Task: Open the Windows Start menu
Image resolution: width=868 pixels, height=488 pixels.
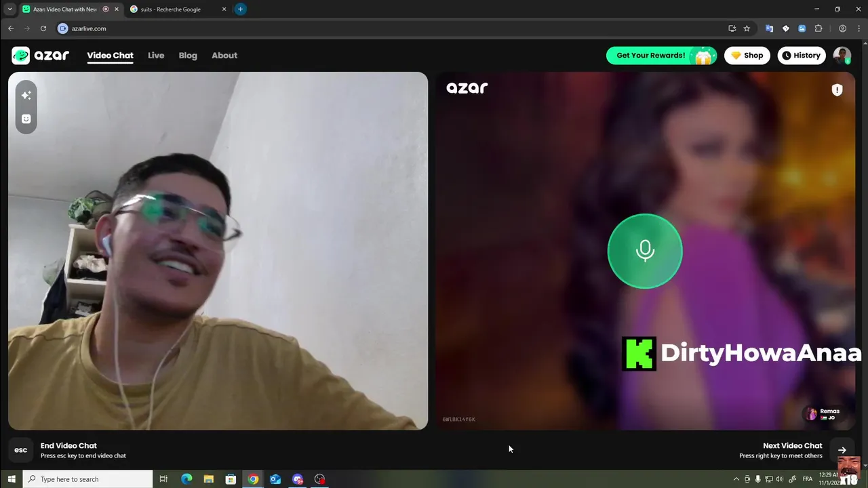Action: [12, 479]
